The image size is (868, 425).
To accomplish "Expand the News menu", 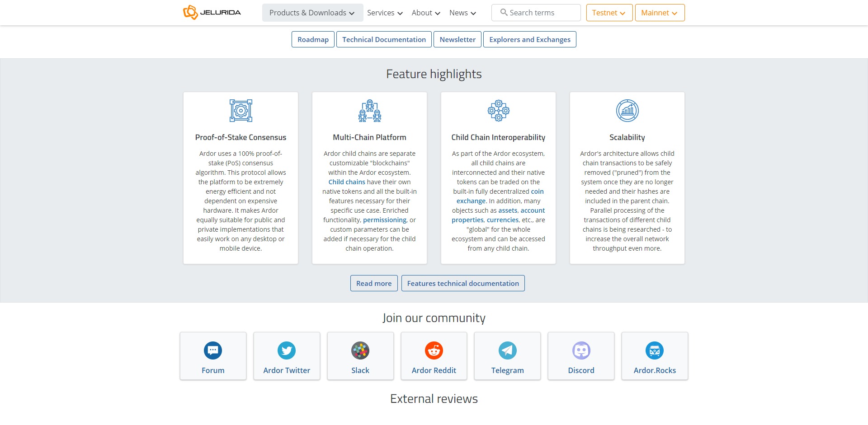I will point(462,13).
